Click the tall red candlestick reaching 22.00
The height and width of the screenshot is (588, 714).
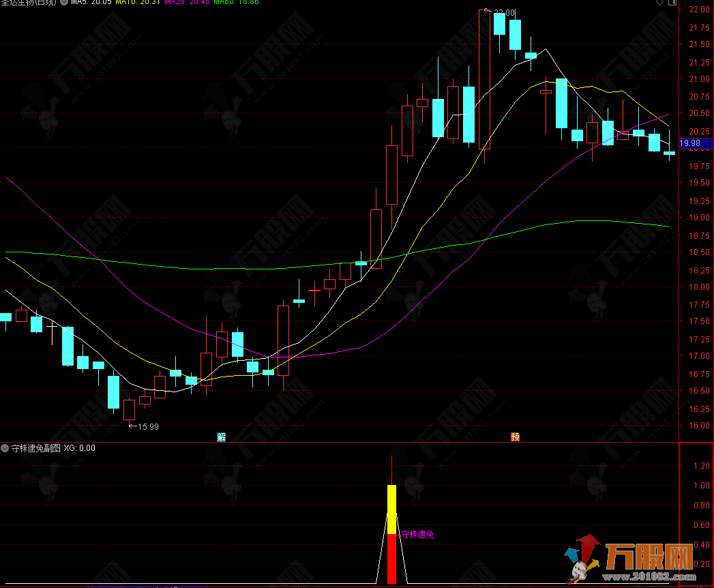click(x=484, y=79)
